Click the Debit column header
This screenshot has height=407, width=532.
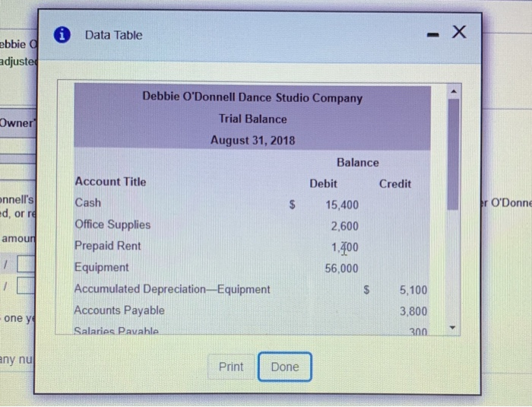pos(323,184)
